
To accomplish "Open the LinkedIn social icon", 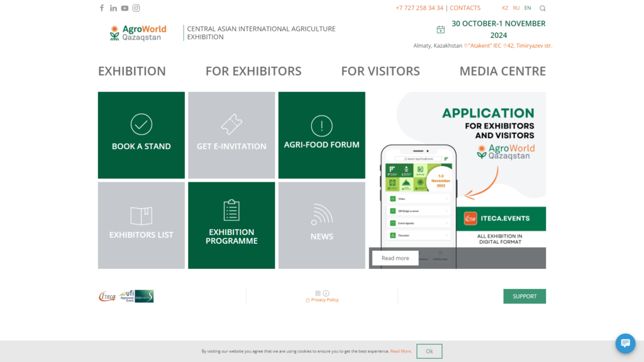I will tap(113, 8).
